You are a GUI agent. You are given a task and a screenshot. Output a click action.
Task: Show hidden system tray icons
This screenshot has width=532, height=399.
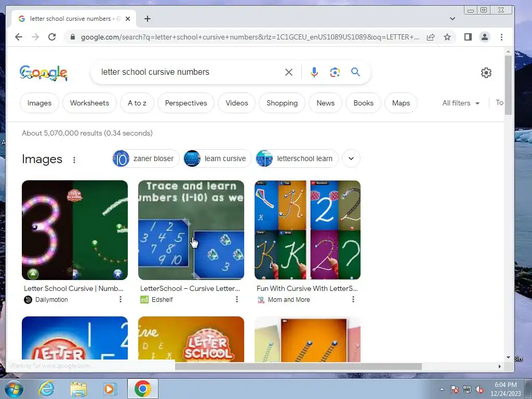point(442,389)
